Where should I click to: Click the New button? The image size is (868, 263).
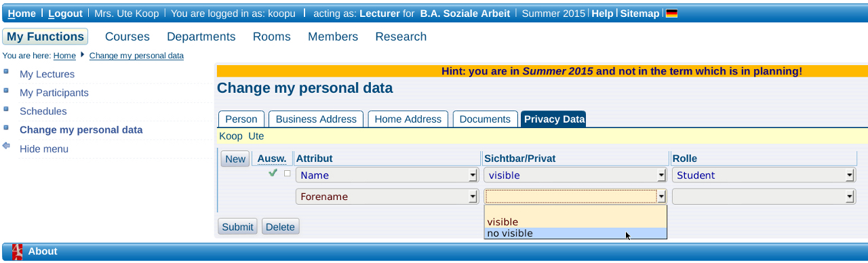tap(235, 159)
